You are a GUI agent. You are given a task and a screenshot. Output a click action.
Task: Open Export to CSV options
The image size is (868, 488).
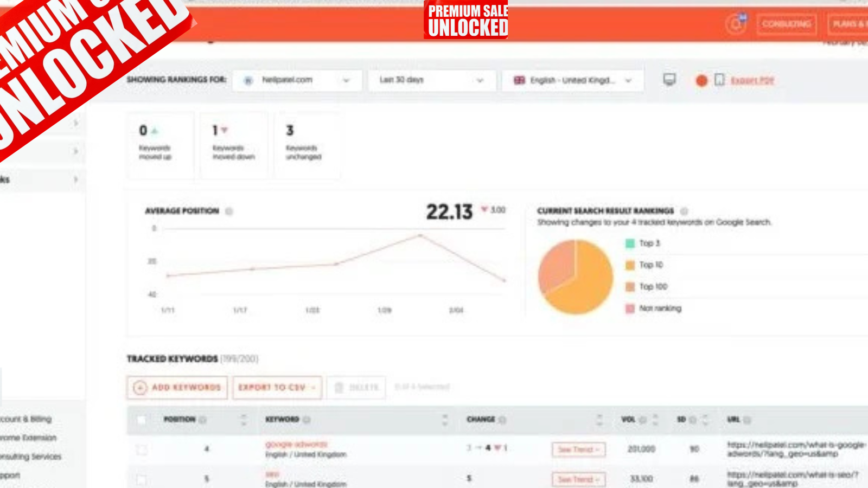276,387
